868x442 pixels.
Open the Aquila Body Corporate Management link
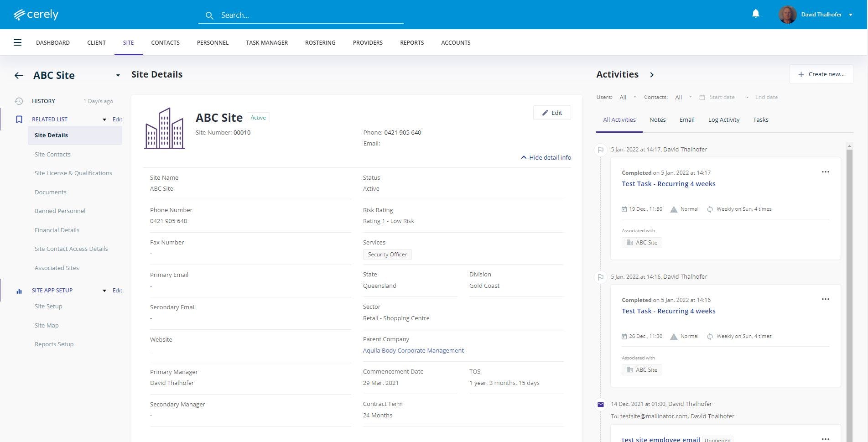pos(413,350)
